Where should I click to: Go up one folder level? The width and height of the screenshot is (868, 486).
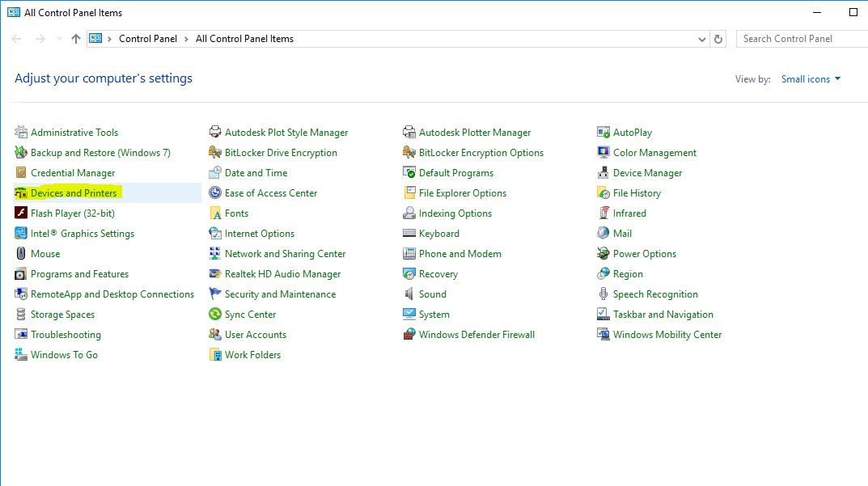click(76, 39)
